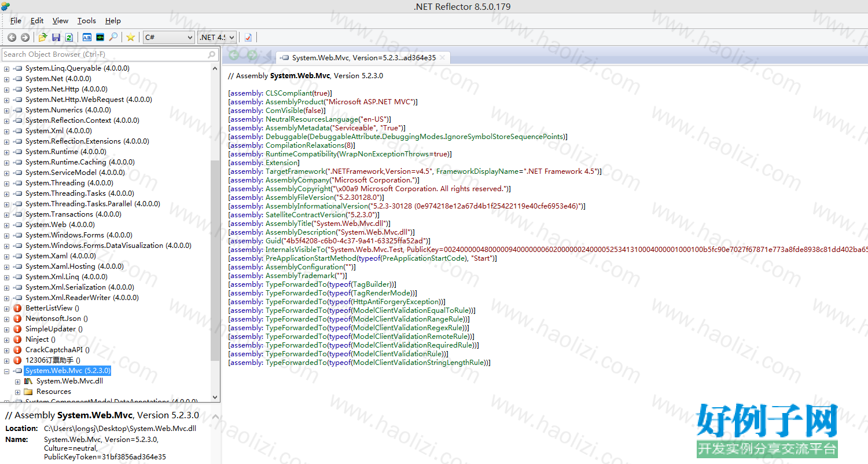Screen dimensions: 868x464
Task: Click the tree scrollbar down arrow
Action: tap(215, 397)
